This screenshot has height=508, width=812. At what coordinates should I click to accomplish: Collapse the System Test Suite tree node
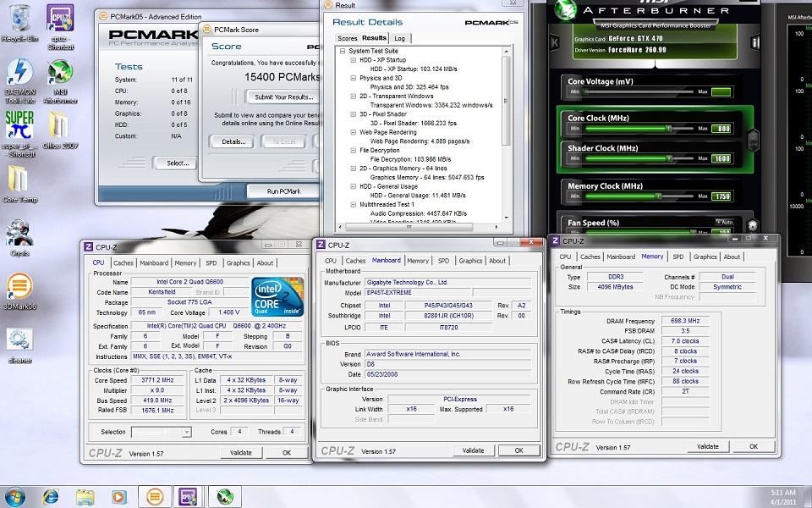[343, 51]
